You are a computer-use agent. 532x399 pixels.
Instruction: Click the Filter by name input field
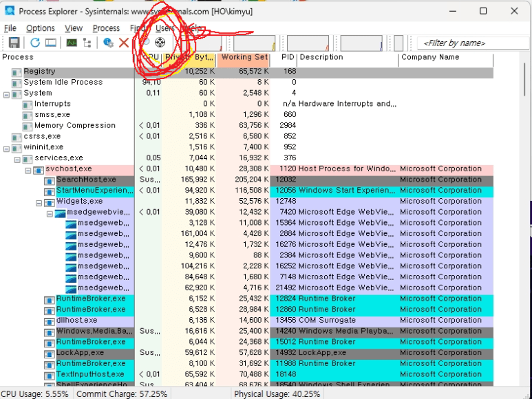(474, 43)
